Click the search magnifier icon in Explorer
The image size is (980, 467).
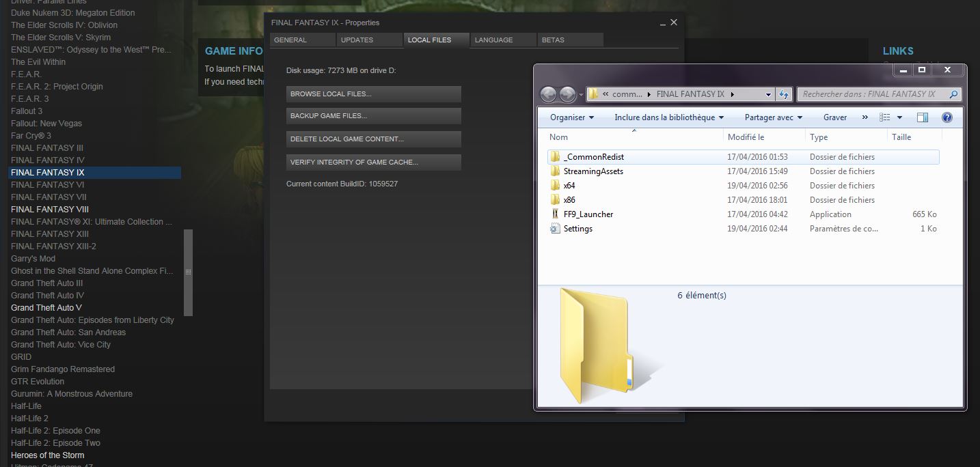tap(954, 94)
